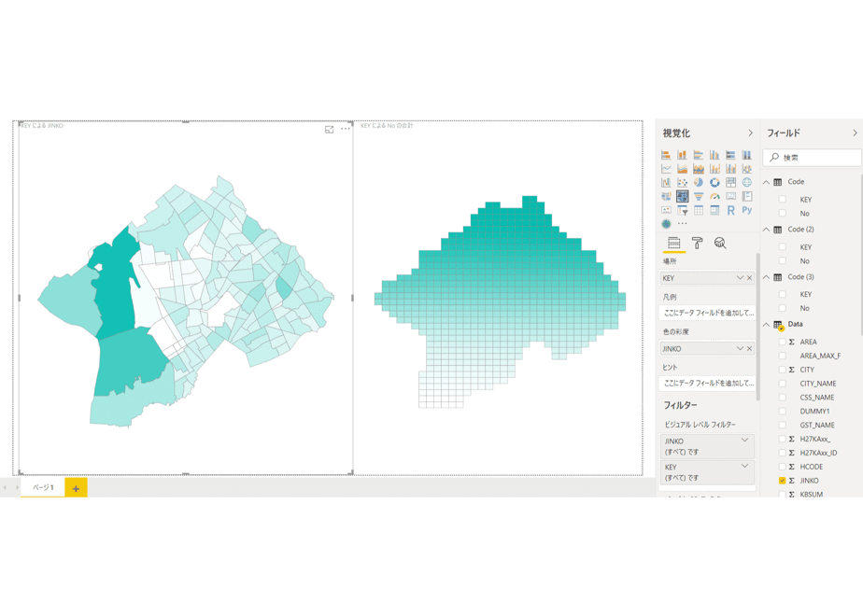Remove JINKO from color saturation well
This screenshot has height=616, width=863.
[749, 349]
